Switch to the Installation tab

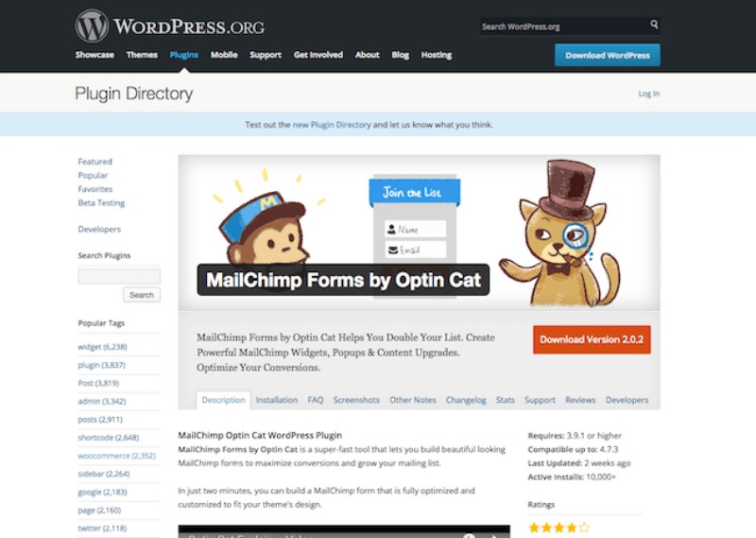276,400
